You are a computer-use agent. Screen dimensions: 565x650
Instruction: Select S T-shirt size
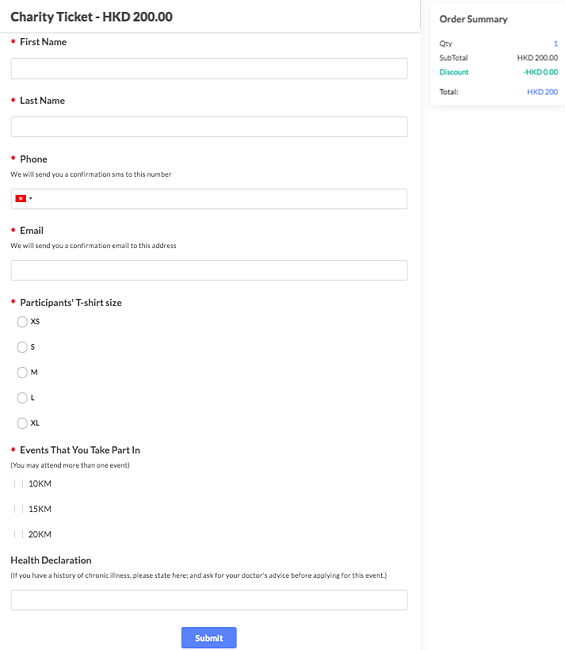[22, 347]
